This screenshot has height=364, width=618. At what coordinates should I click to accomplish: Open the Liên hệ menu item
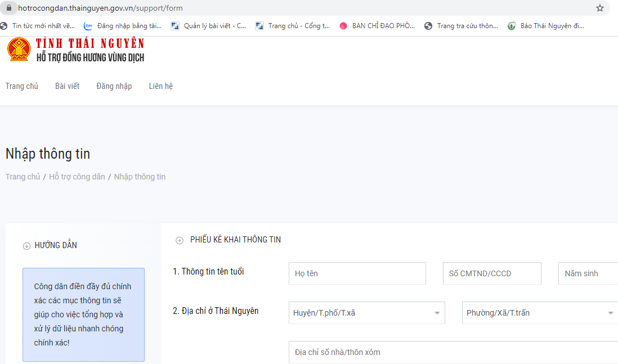[160, 86]
